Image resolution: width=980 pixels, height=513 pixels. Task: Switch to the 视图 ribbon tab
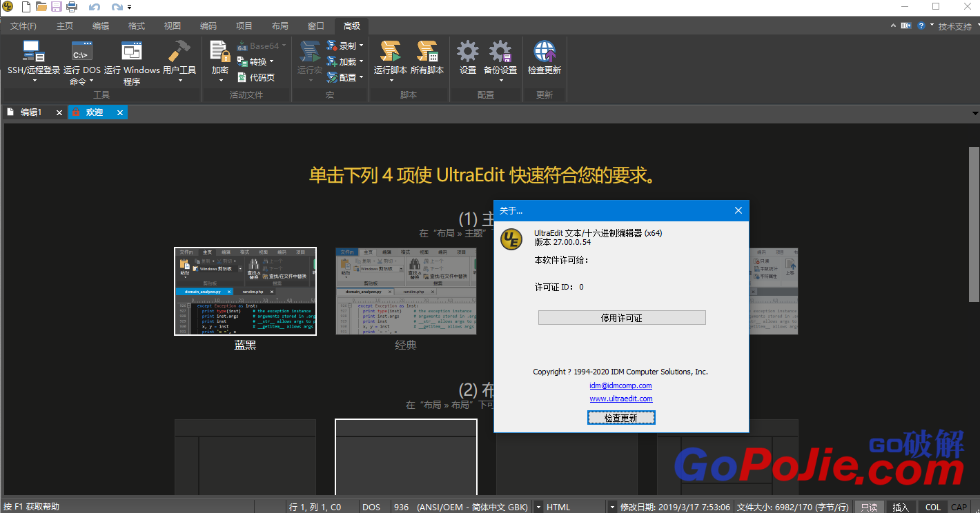173,26
